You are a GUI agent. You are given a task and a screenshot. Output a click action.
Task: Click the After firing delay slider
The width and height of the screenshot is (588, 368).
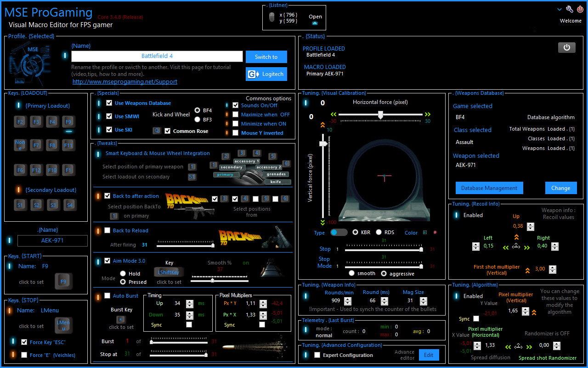[186, 245]
